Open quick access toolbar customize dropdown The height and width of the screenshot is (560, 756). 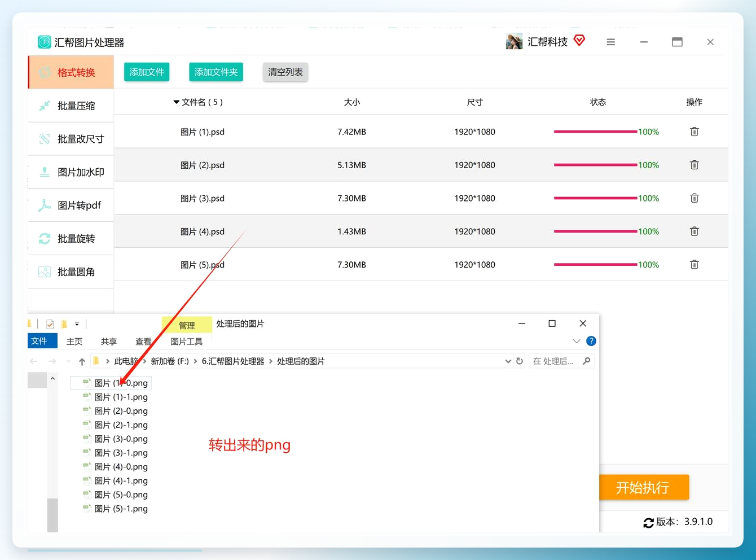[77, 324]
